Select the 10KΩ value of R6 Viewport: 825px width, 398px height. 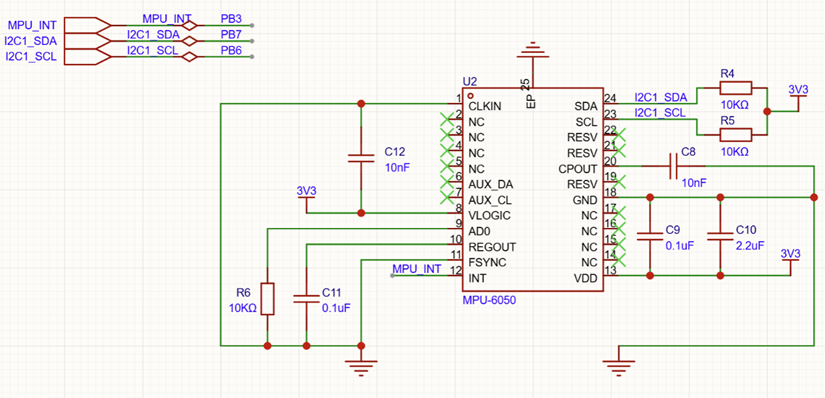click(x=243, y=308)
